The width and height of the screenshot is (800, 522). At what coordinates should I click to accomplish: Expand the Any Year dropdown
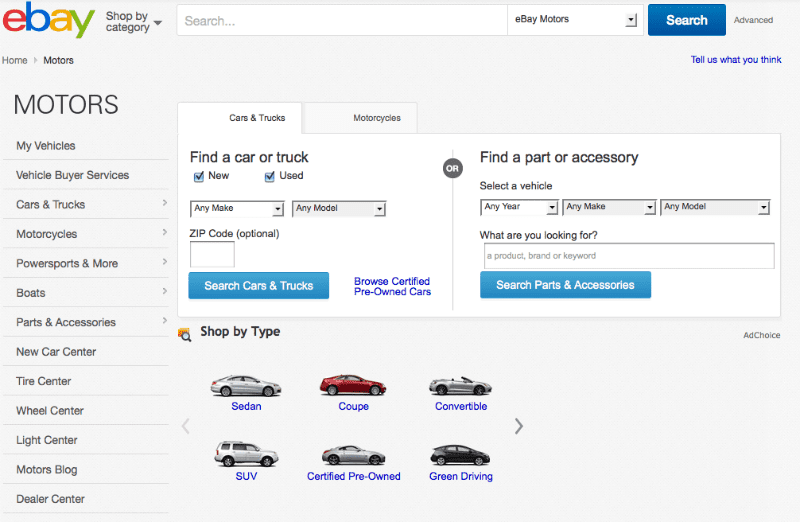coord(519,207)
